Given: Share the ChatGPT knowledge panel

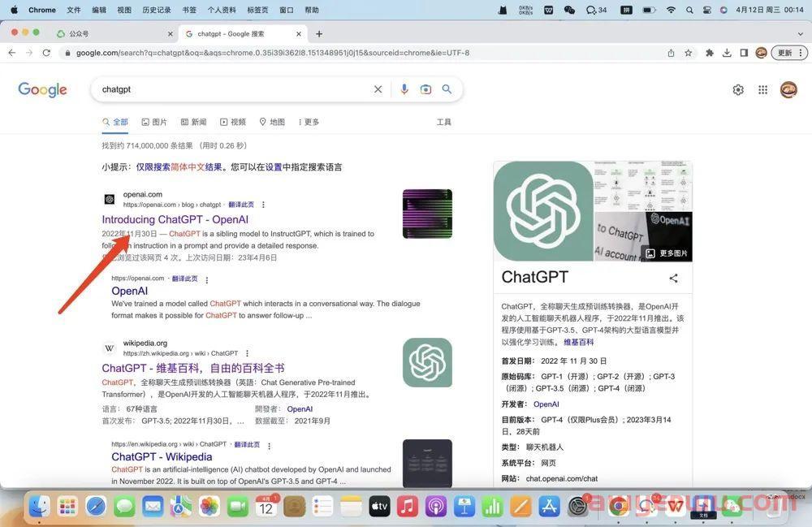Looking at the screenshot, I should click(x=673, y=278).
